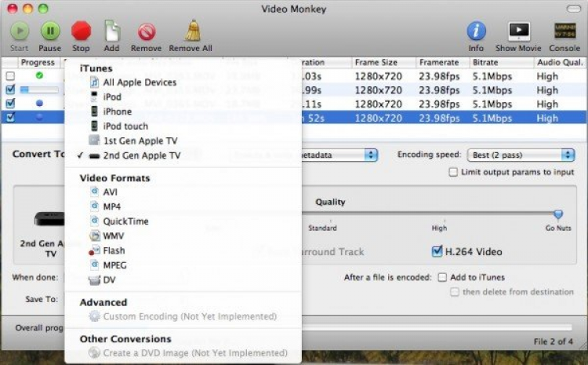Screen dimensions: 588x365
Task: Open the Show Movie preview icon
Action: pos(519,31)
